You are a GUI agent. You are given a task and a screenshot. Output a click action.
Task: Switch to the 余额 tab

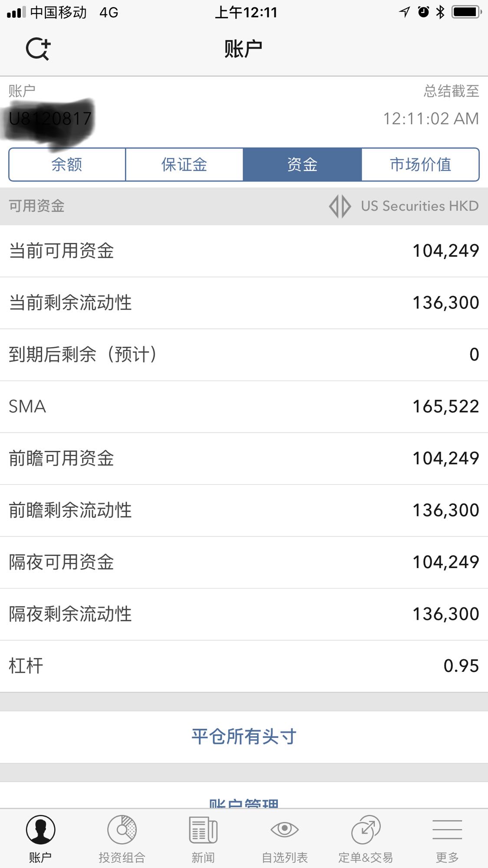(67, 164)
